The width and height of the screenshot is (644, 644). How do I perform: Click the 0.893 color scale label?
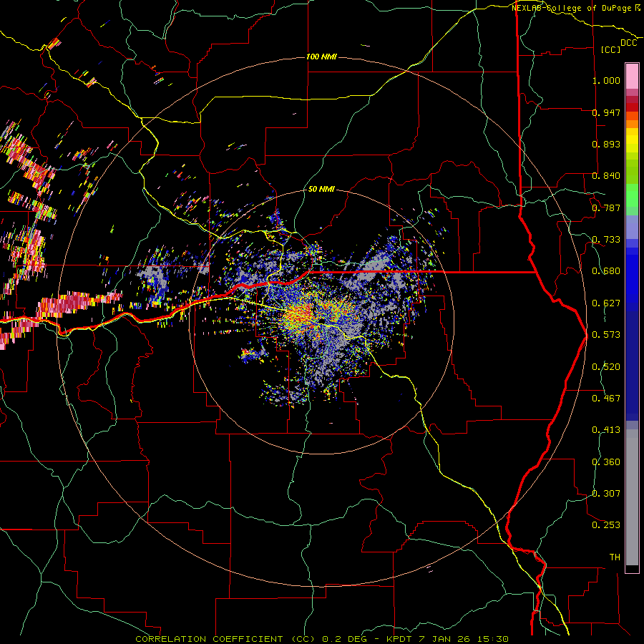coord(606,144)
